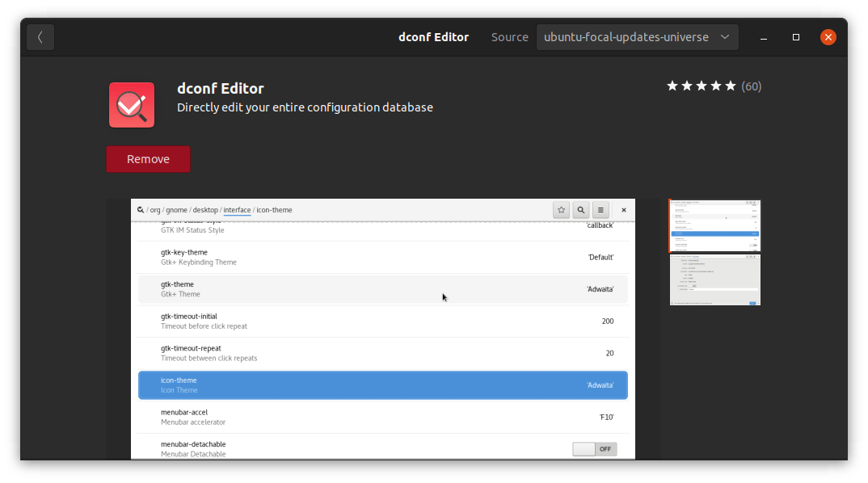This screenshot has width=868, height=483.
Task: Open the five-star rating reviews
Action: tap(702, 86)
